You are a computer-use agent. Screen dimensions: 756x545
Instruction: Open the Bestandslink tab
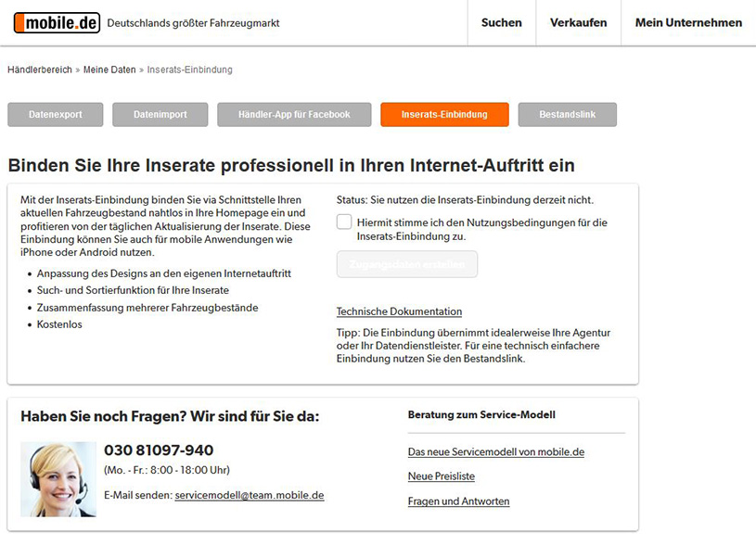tap(568, 115)
